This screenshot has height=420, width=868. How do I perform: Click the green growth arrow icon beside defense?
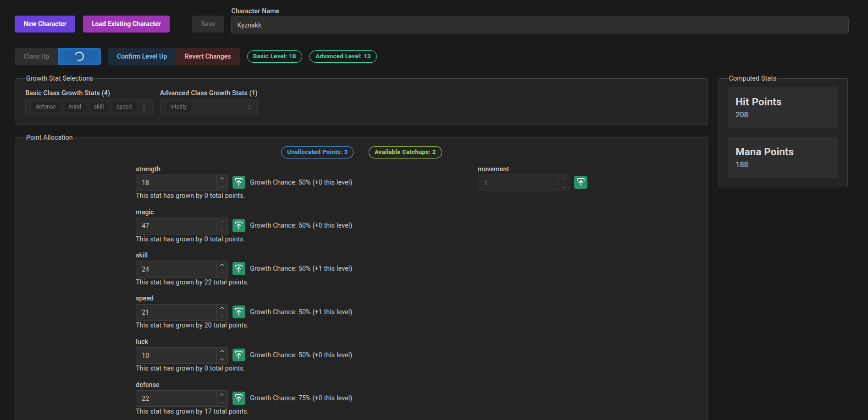(x=238, y=398)
